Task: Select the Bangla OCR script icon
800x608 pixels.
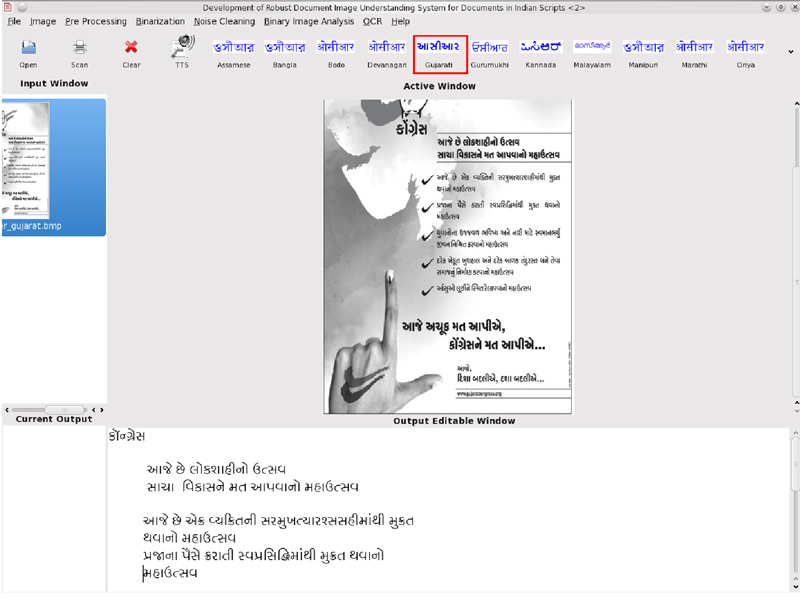Action: 285,51
